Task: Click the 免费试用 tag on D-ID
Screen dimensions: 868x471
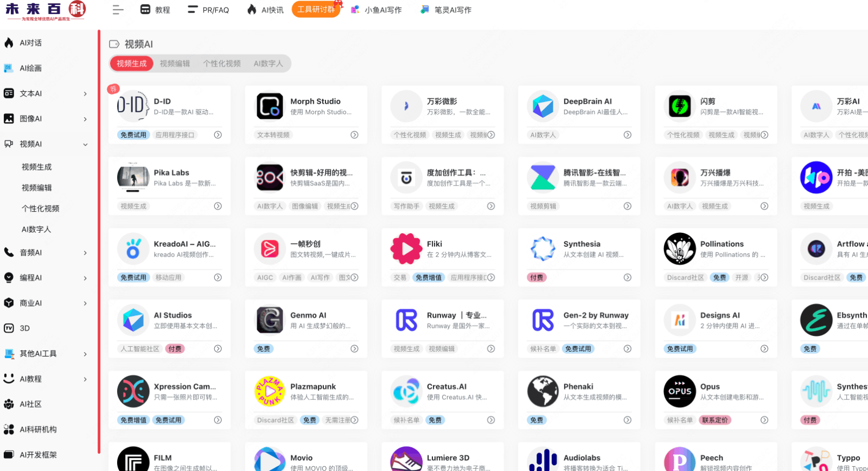Action: pyautogui.click(x=133, y=135)
